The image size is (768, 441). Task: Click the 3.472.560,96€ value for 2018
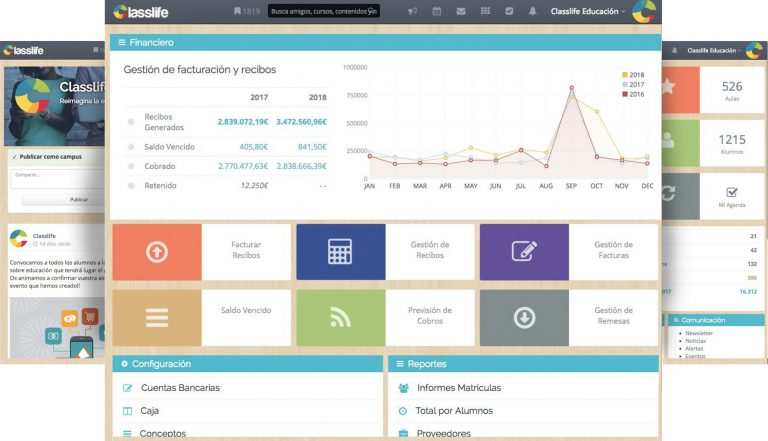pyautogui.click(x=301, y=122)
